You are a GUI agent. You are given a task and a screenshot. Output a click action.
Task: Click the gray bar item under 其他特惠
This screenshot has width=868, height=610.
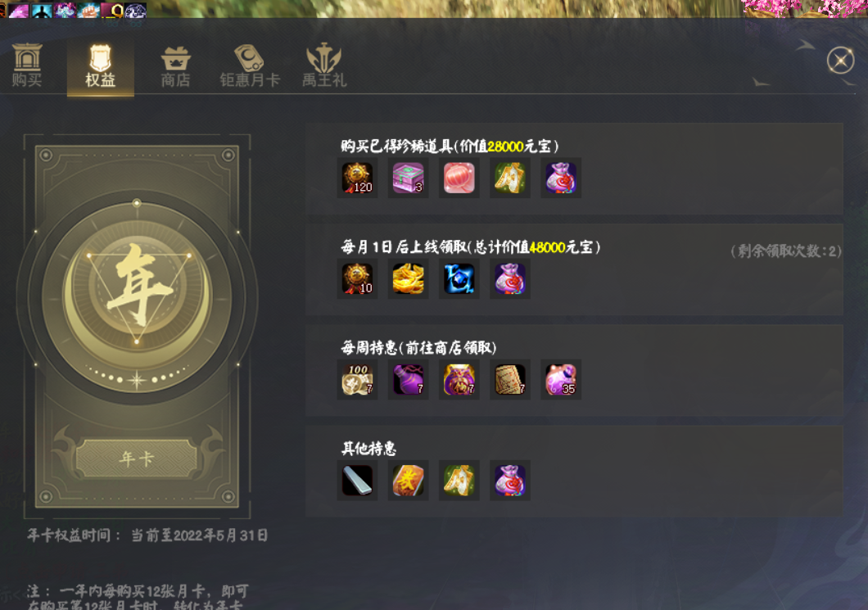click(x=358, y=480)
